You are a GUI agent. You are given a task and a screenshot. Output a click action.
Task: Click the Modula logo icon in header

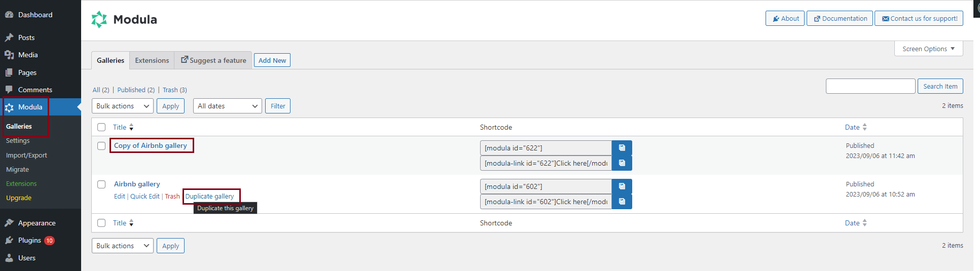click(x=99, y=19)
